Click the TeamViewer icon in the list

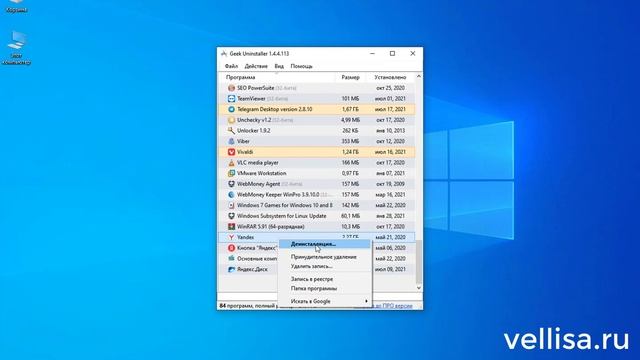pos(231,98)
